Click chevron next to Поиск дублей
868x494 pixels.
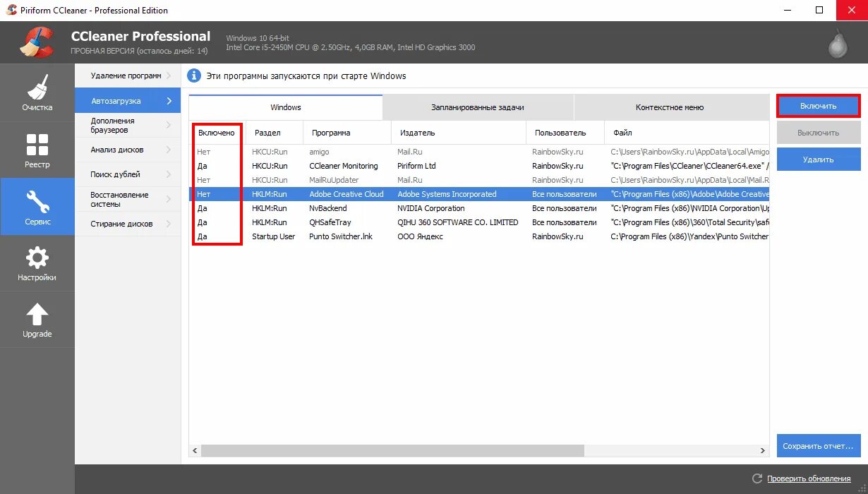click(x=169, y=174)
